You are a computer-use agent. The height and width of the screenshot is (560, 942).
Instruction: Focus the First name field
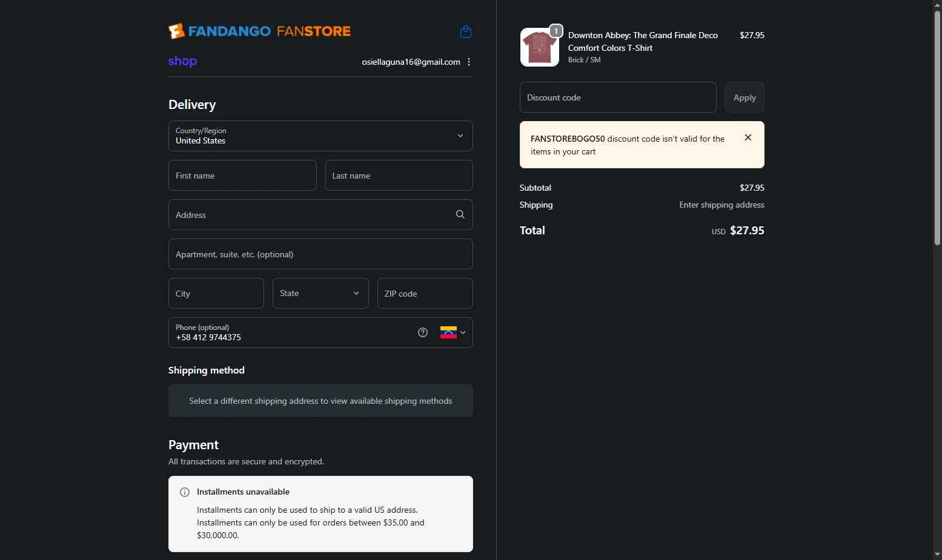pos(242,175)
